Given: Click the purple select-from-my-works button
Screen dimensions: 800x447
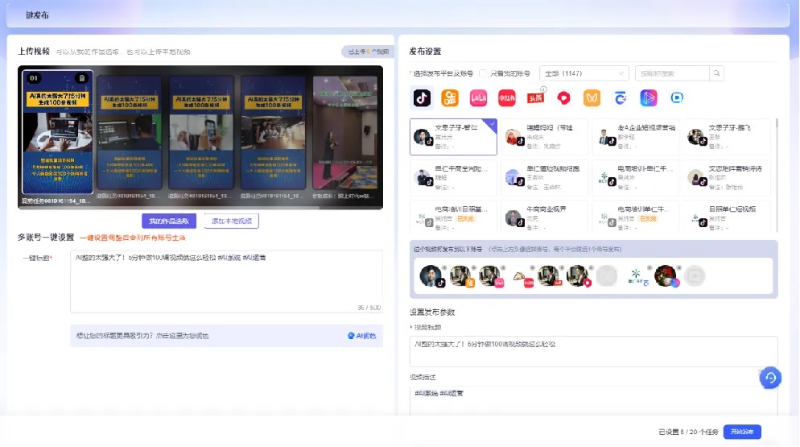Looking at the screenshot, I should 169,221.
